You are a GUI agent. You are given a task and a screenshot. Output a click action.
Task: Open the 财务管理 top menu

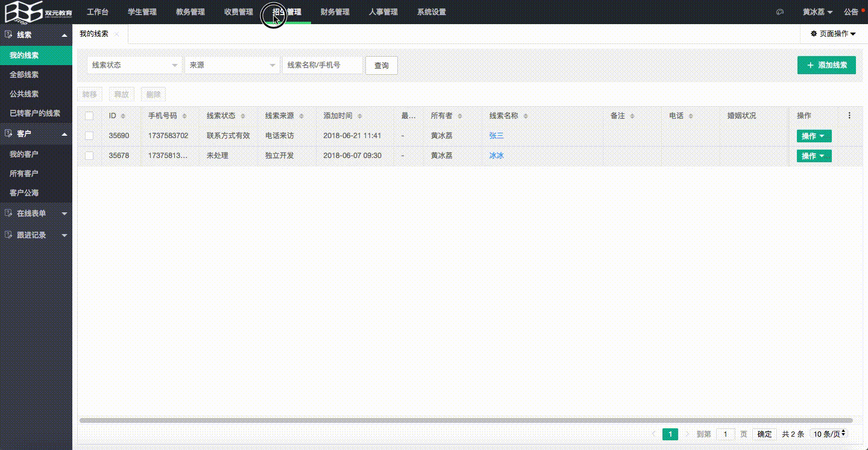coord(335,12)
